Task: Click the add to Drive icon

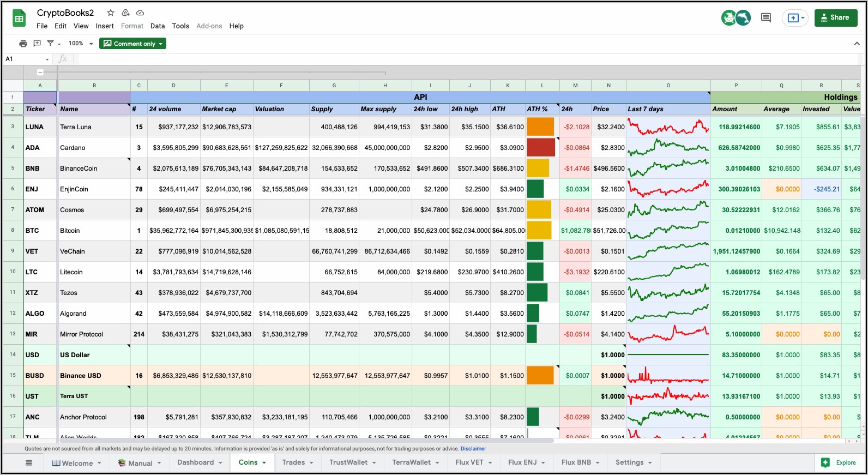Action: pos(125,13)
